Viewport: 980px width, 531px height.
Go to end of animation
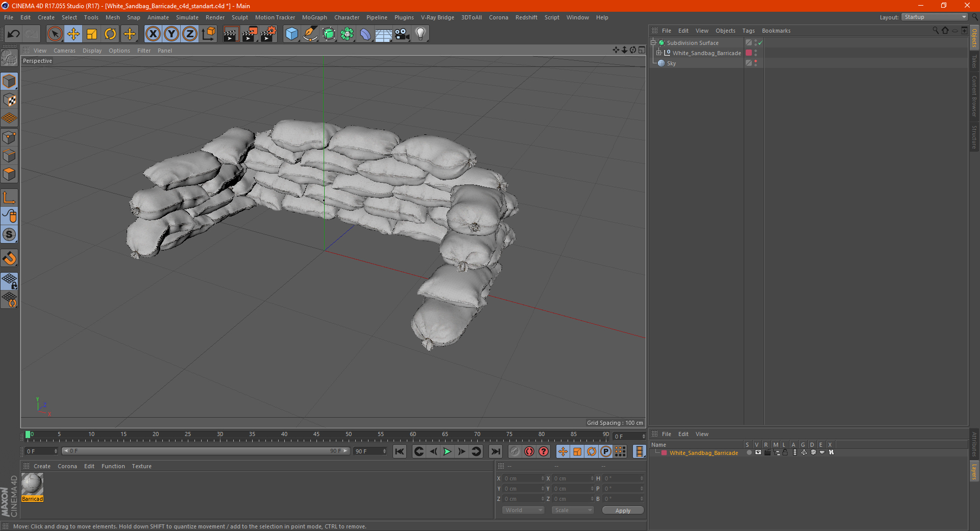496,451
